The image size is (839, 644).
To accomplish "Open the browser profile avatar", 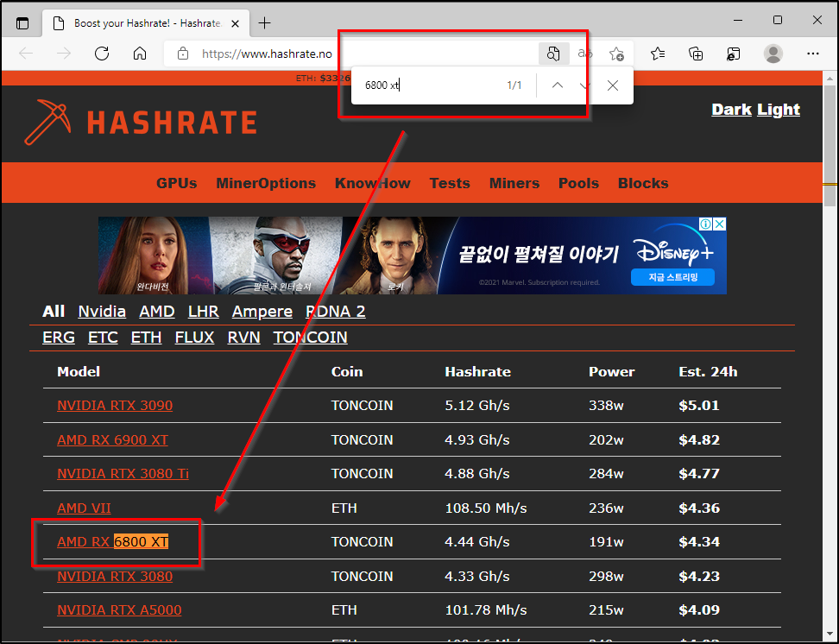I will [773, 54].
